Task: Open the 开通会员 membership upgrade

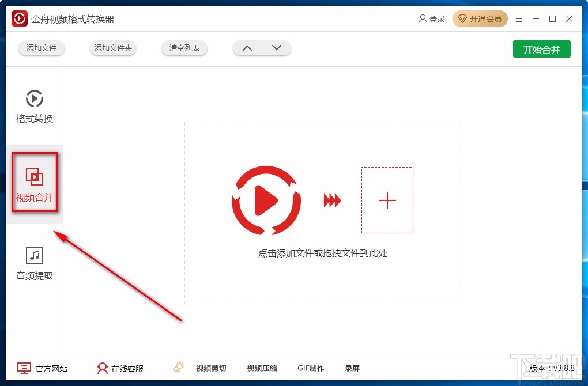Action: [480, 18]
